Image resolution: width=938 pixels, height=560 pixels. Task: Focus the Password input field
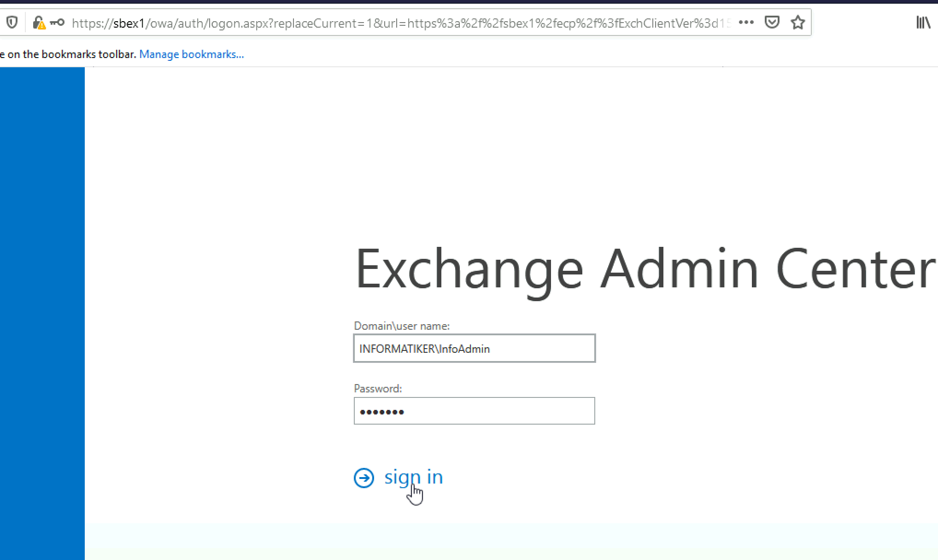click(475, 411)
